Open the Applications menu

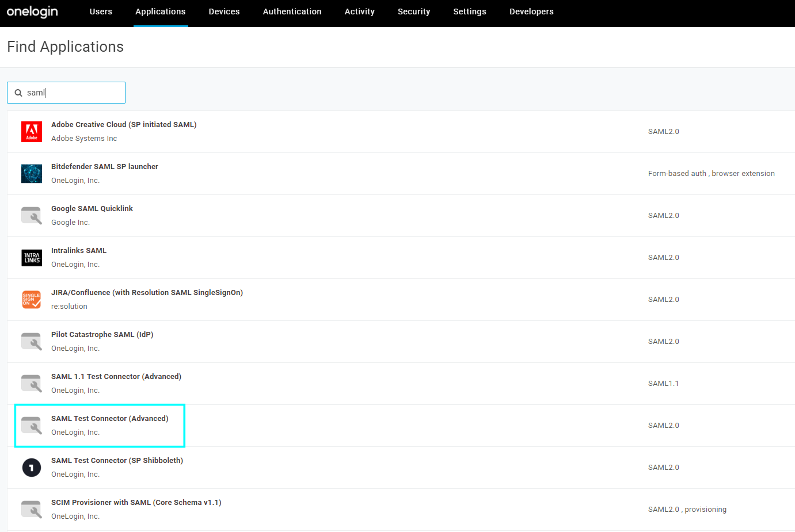161,12
